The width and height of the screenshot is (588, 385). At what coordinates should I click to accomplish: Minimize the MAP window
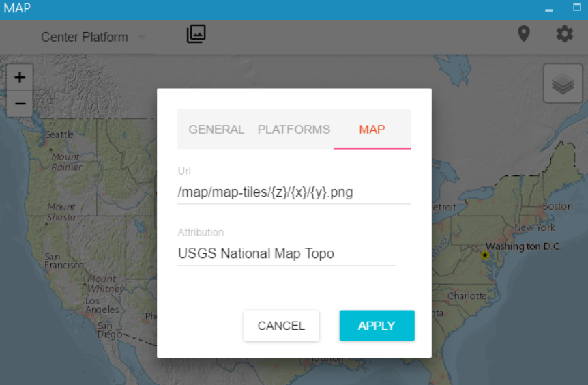(x=548, y=10)
